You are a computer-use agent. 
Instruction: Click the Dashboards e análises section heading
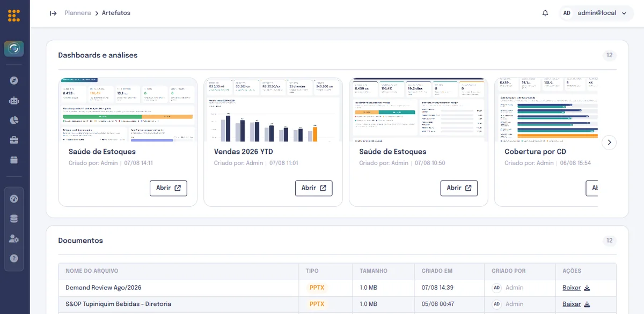coord(98,55)
